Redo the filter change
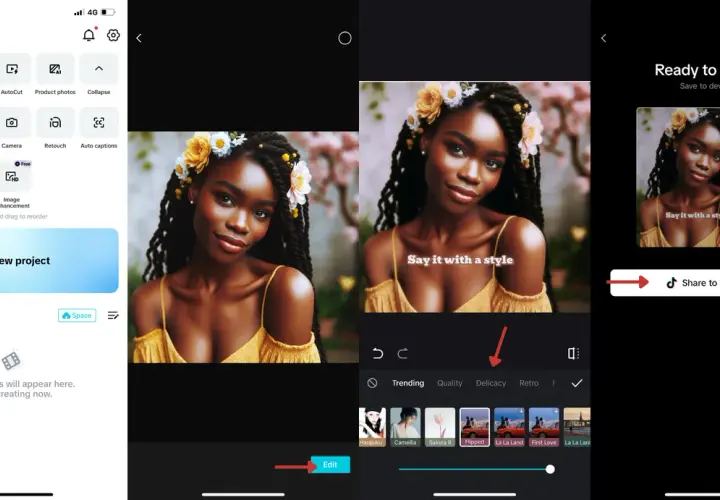 (403, 354)
